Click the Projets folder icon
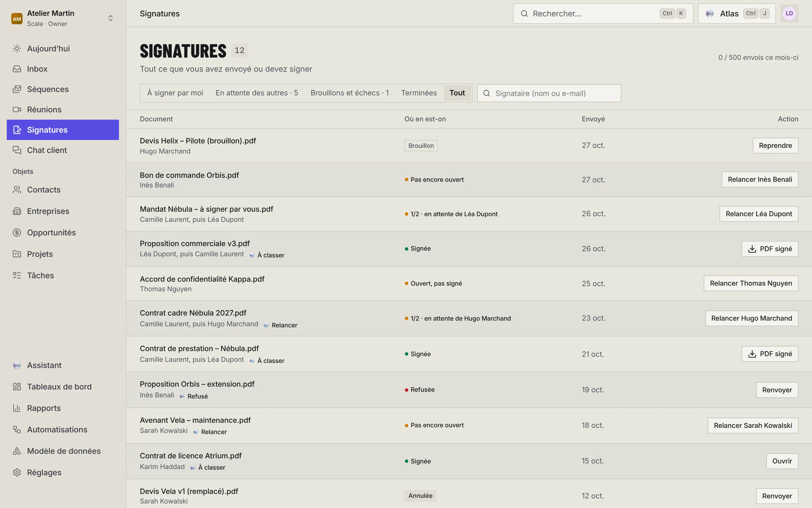The width and height of the screenshot is (812, 508). (17, 254)
